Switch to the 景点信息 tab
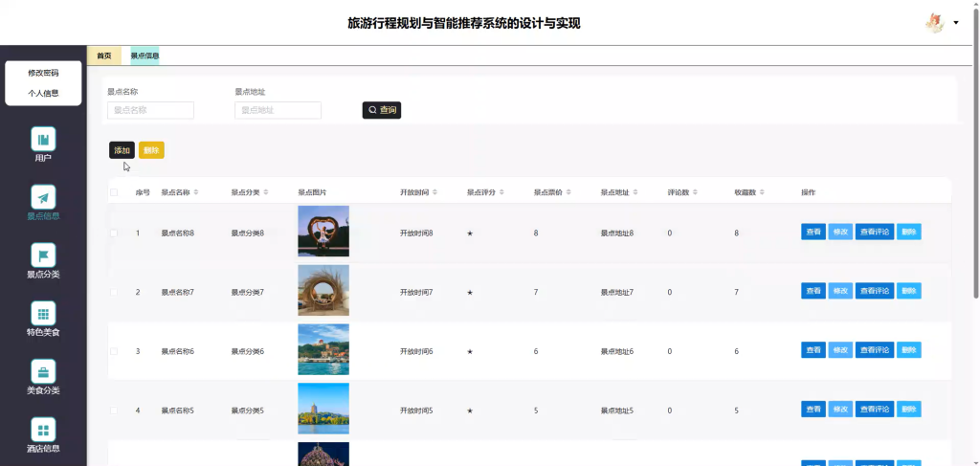980x466 pixels. pos(145,55)
